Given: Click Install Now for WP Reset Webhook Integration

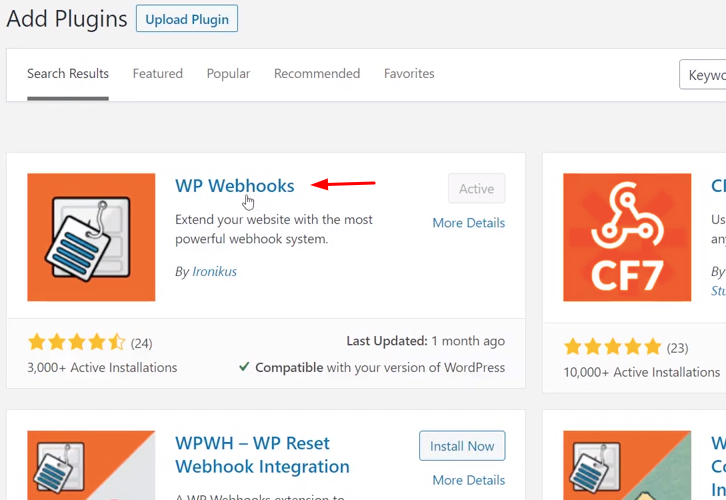Looking at the screenshot, I should tap(462, 446).
